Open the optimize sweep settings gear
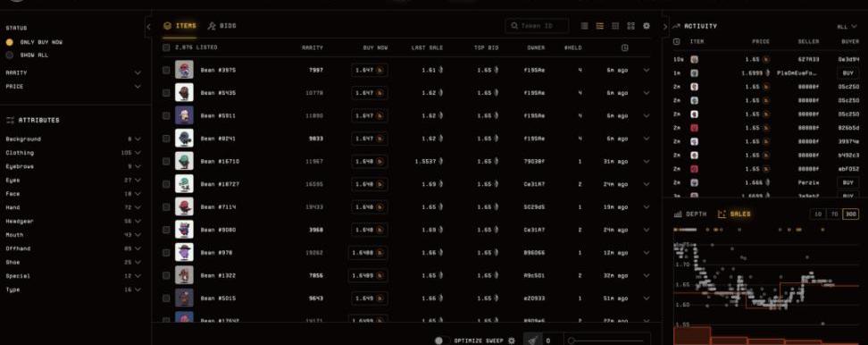 [x=512, y=341]
